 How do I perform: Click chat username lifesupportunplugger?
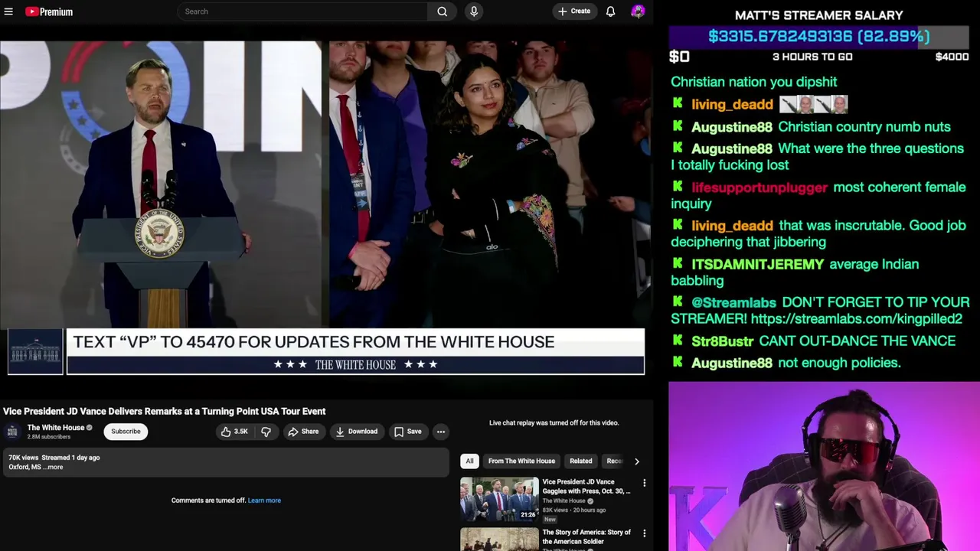759,187
